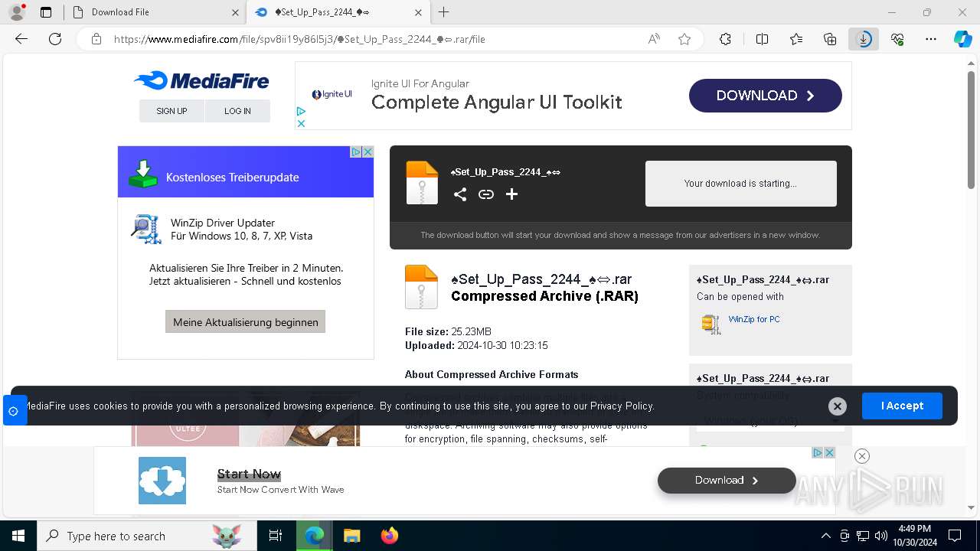Launch Firefox from the taskbar
This screenshot has height=551, width=980.
pos(389,536)
